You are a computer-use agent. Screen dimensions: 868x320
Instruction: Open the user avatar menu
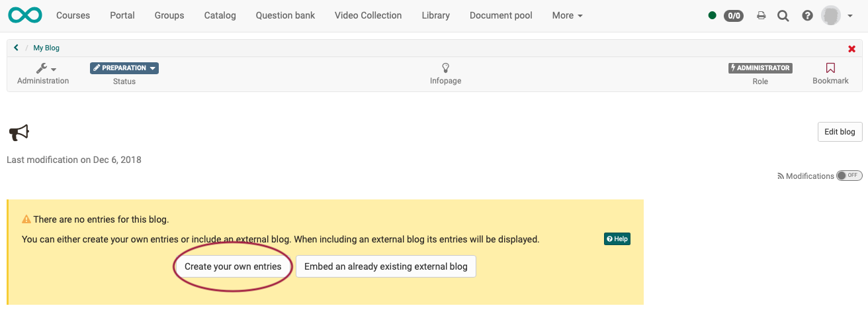(836, 15)
